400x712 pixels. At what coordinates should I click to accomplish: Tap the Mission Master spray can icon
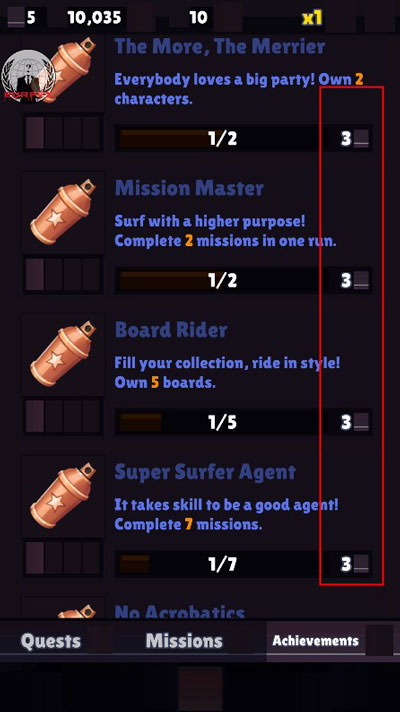click(63, 212)
